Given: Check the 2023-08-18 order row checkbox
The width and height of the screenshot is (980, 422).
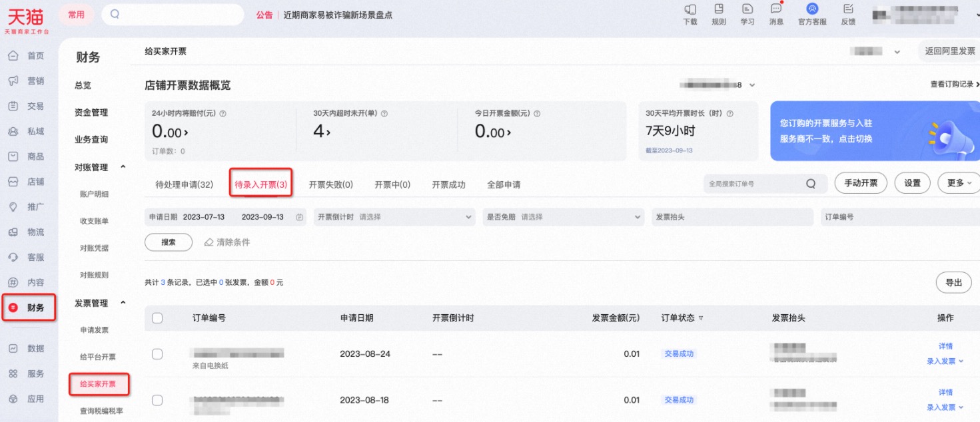Looking at the screenshot, I should pos(157,400).
